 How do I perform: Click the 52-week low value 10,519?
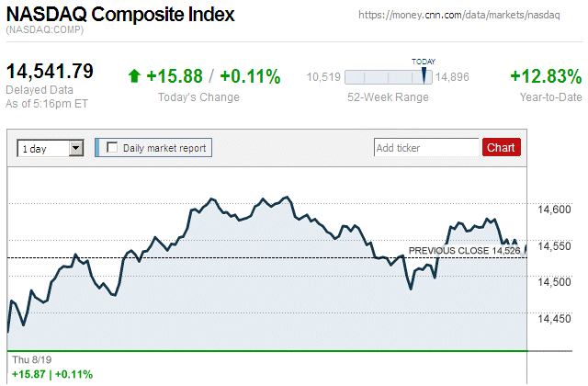(323, 77)
